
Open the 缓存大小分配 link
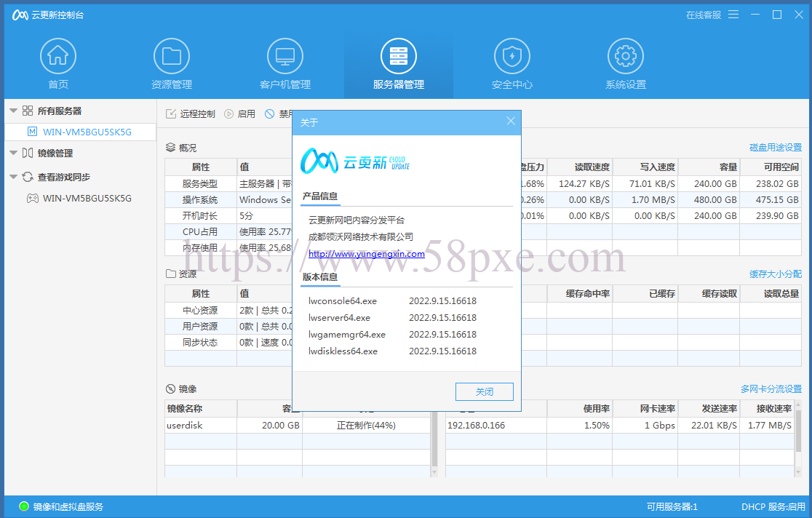click(x=775, y=274)
